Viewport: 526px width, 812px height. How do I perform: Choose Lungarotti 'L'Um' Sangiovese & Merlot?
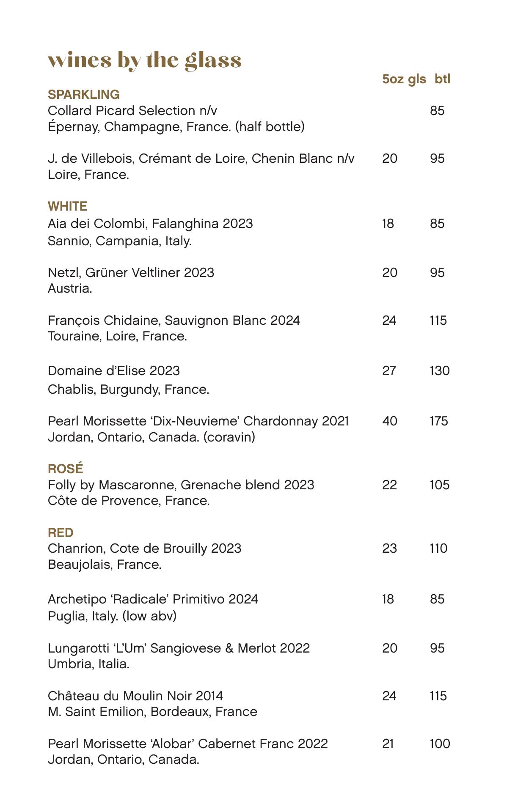(179, 648)
